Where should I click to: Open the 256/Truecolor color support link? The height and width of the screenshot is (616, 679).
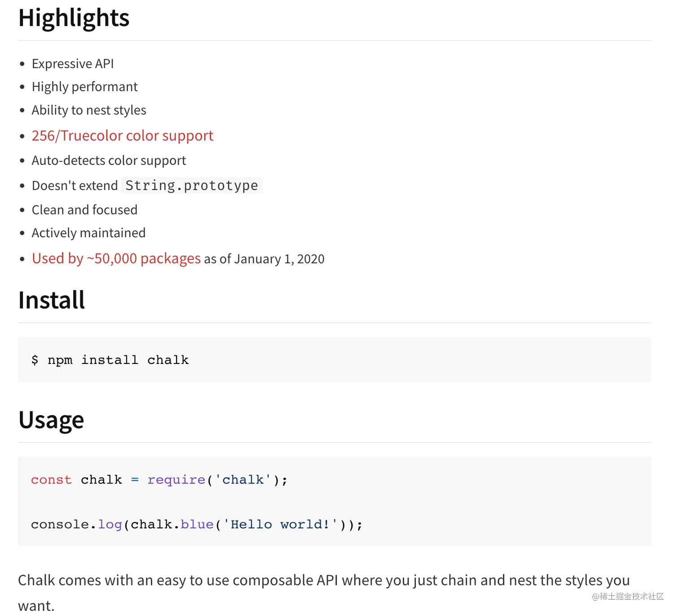[122, 136]
